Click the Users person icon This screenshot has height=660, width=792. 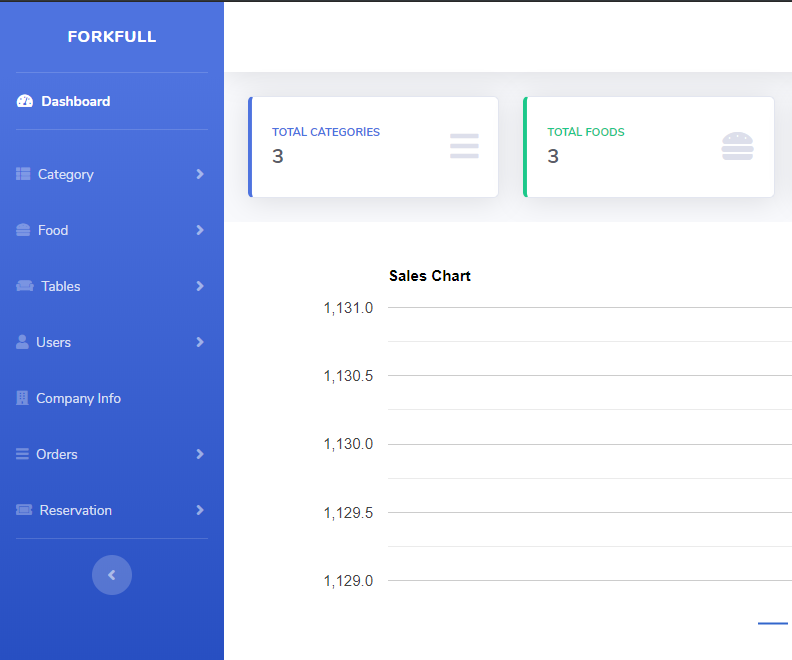tap(22, 342)
